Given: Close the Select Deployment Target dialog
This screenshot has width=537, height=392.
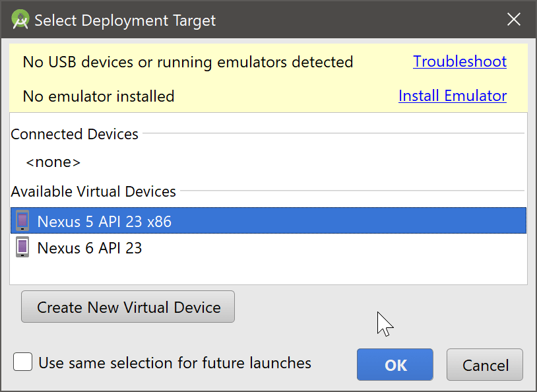Looking at the screenshot, I should (x=514, y=20).
